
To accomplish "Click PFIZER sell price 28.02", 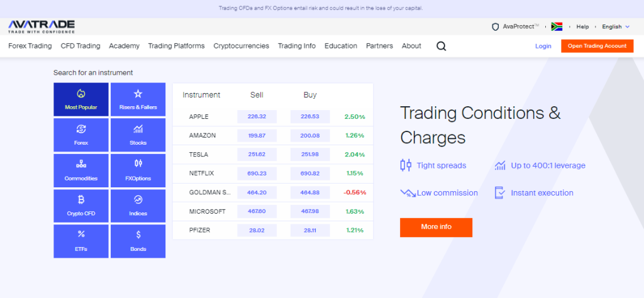I will 257,230.
